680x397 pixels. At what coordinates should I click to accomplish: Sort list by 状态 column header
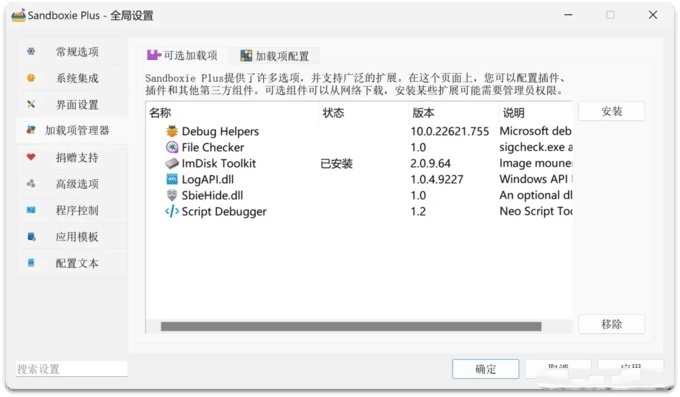click(363, 113)
